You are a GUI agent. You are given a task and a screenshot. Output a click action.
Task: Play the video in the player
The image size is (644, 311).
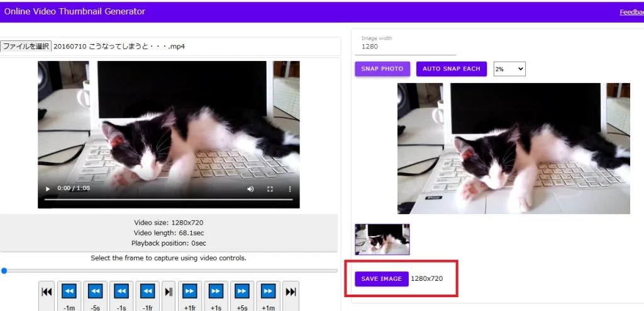[48, 189]
